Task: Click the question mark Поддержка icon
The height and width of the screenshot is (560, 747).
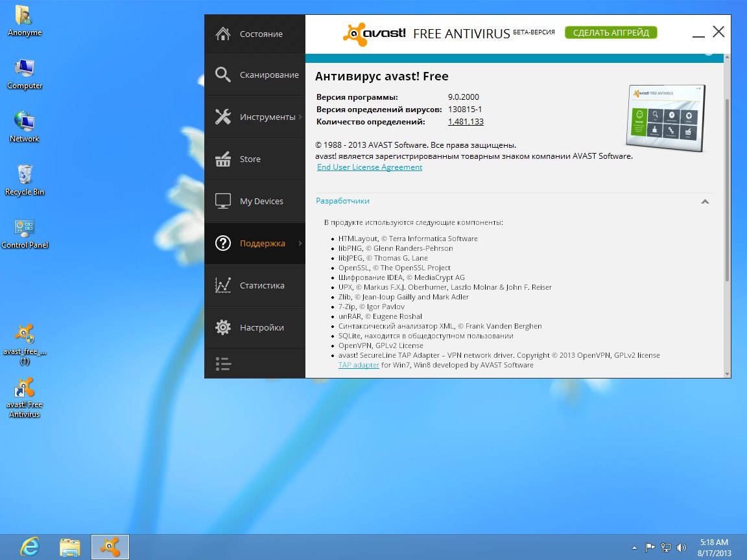Action: pyautogui.click(x=222, y=243)
